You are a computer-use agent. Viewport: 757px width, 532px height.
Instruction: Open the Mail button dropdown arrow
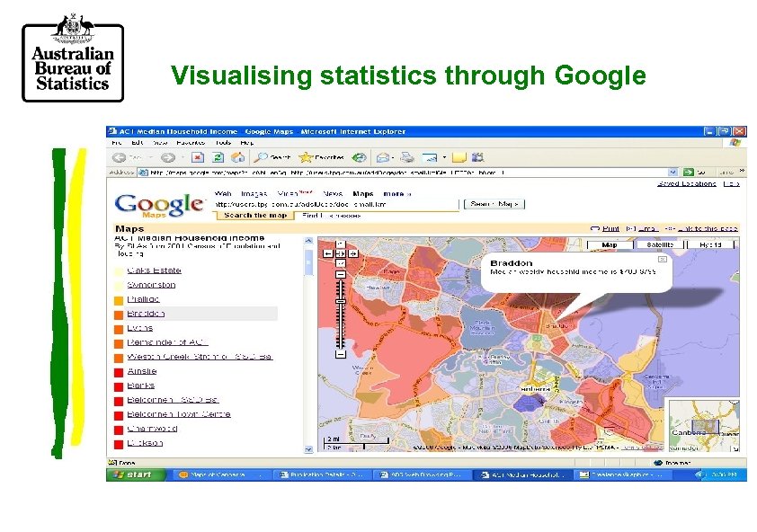point(393,157)
